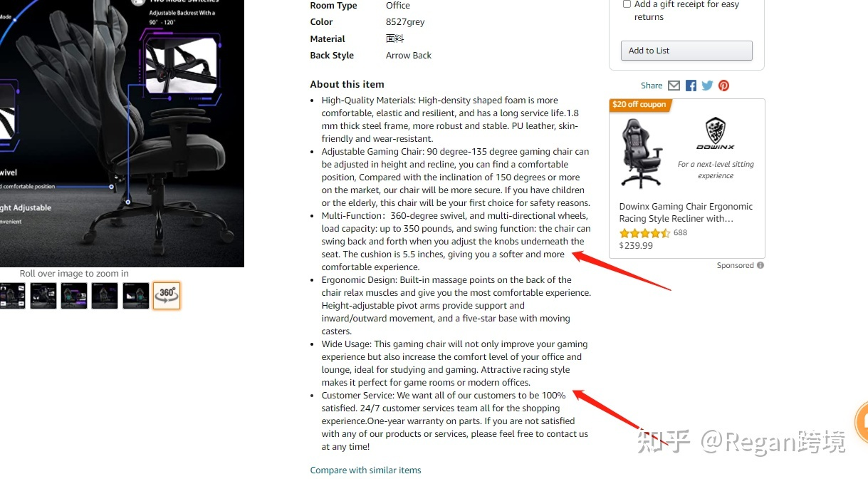Open the 688 reviews count link
Screen dimensions: 868x479
point(680,233)
